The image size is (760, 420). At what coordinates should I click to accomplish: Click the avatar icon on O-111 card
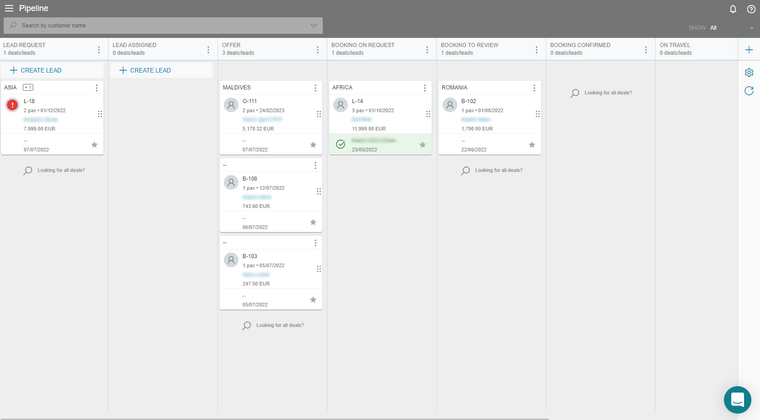[231, 105]
